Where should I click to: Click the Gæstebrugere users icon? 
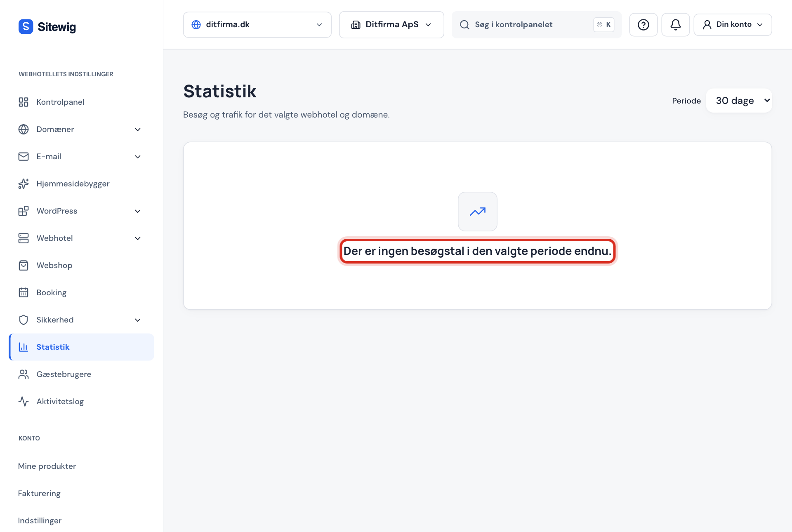coord(24,374)
